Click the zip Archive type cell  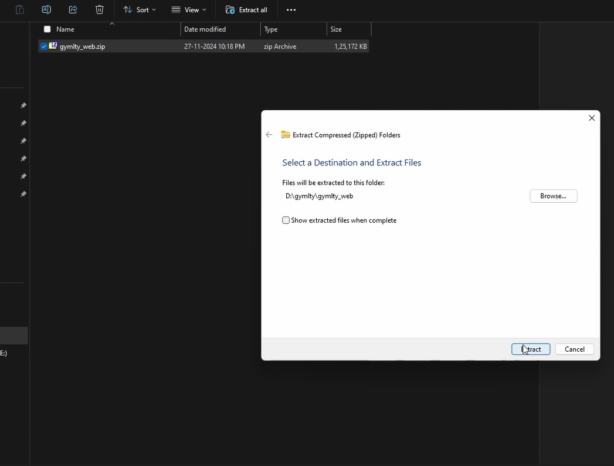[280, 46]
